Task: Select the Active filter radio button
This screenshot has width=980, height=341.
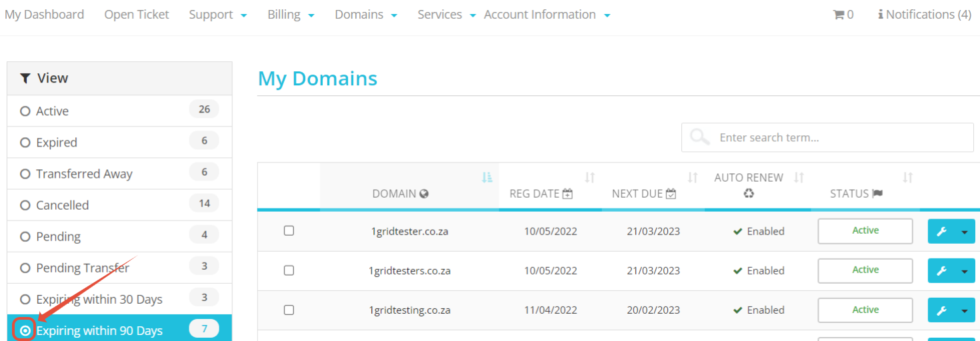Action: (25, 111)
